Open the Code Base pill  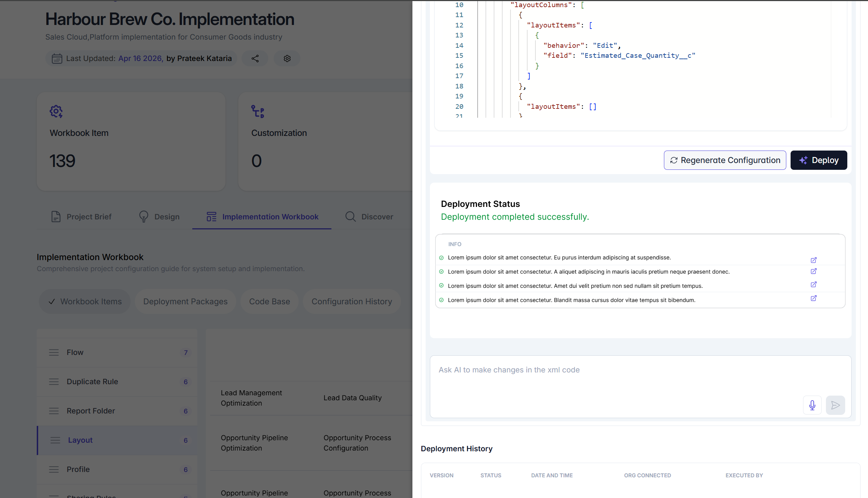coord(269,301)
